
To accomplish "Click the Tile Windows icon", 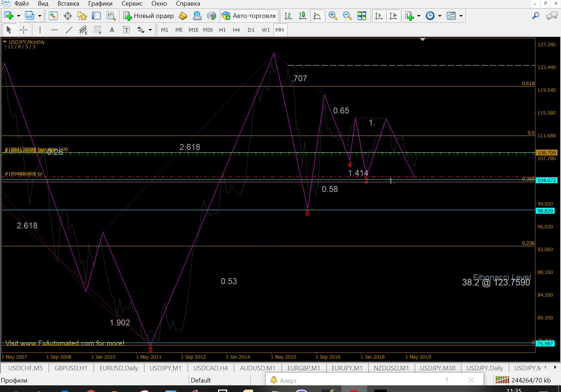I will pos(361,16).
